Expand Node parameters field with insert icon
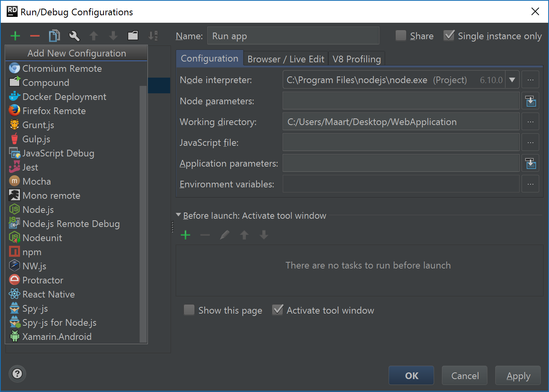 coord(530,101)
